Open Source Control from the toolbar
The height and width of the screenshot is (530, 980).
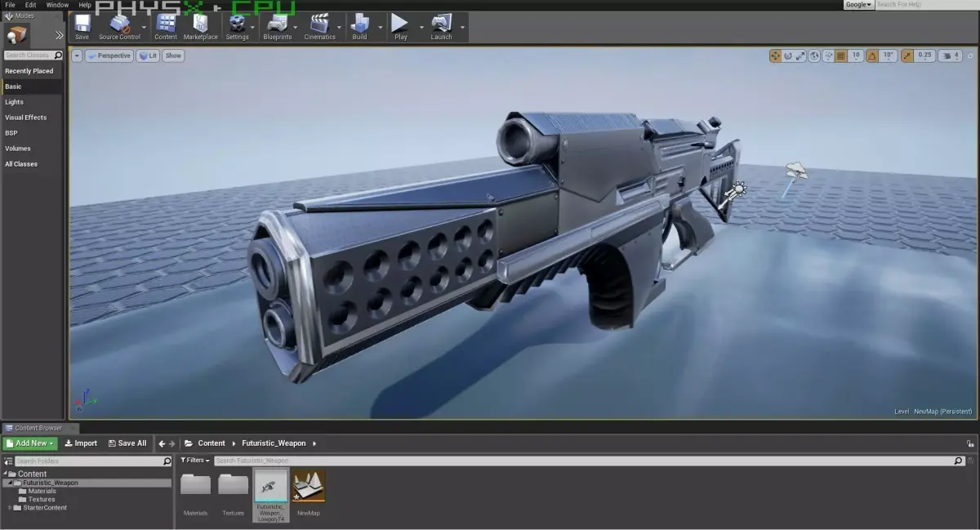point(119,26)
